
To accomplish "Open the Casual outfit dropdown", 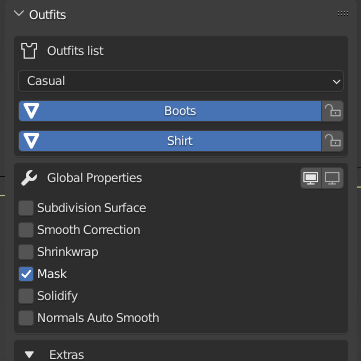I will pos(181,81).
